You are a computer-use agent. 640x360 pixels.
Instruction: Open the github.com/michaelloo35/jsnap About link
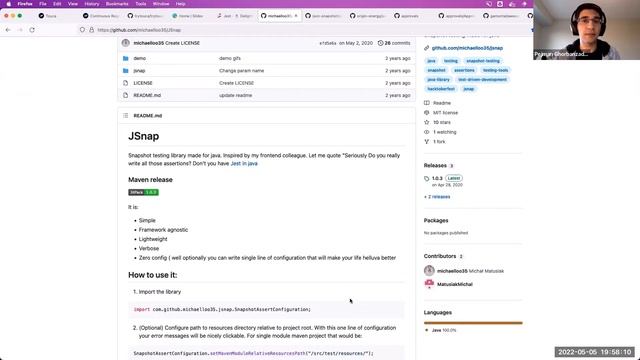coord(467,48)
